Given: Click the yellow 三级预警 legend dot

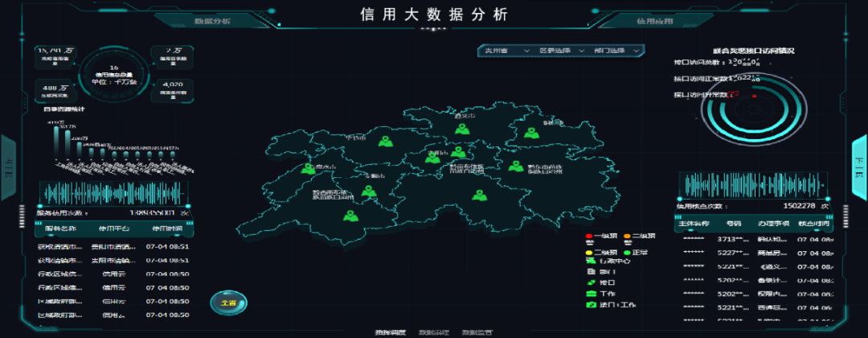Looking at the screenshot, I should click(589, 253).
